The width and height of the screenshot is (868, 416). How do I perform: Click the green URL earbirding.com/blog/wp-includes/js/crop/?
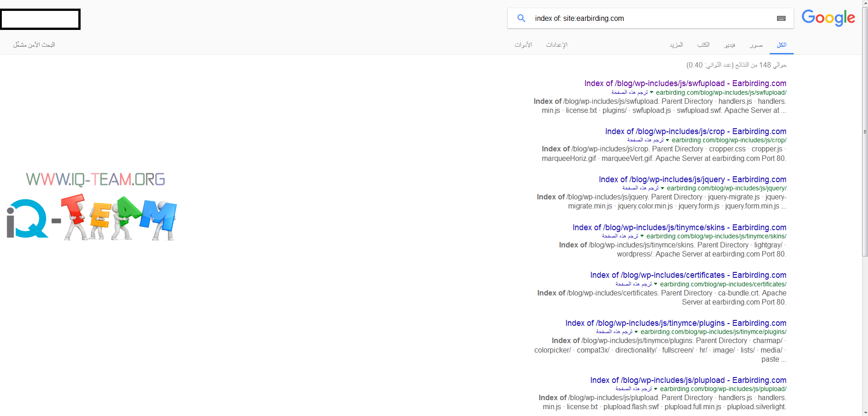(x=729, y=140)
